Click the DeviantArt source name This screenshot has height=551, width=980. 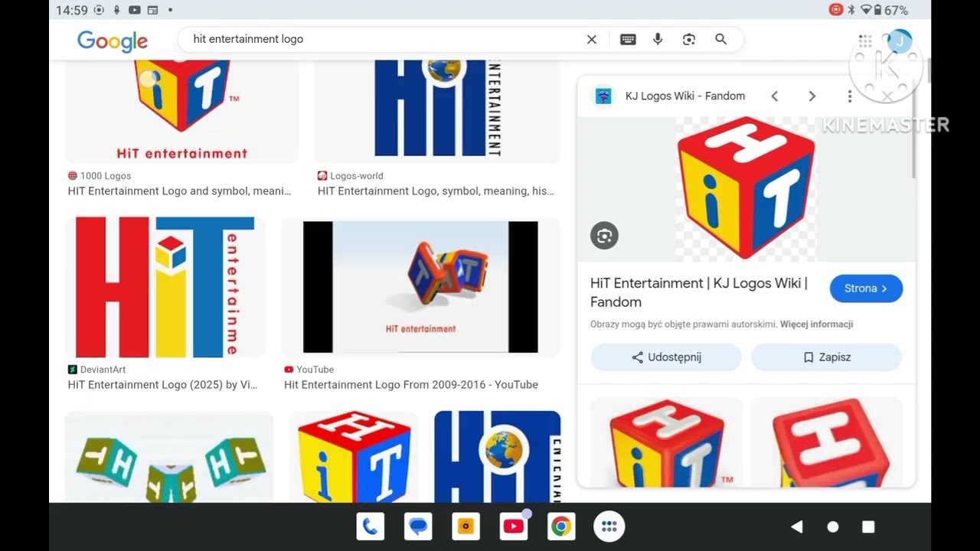pyautogui.click(x=103, y=370)
